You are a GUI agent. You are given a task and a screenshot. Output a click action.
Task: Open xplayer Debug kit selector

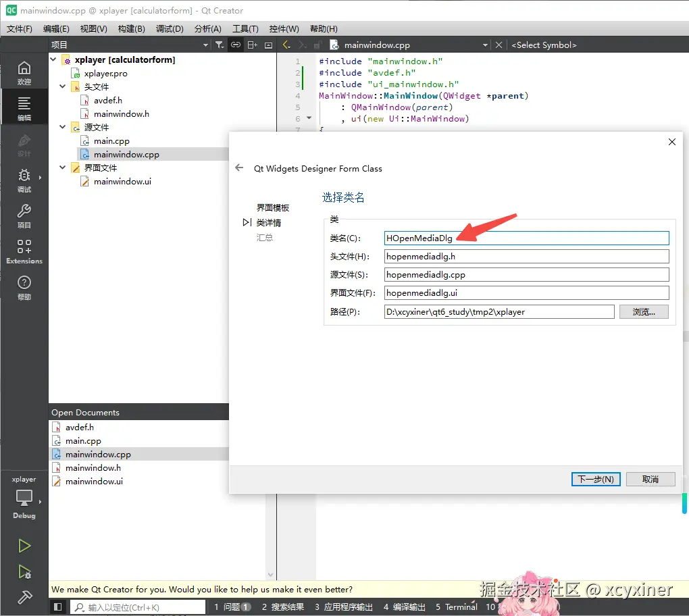click(24, 498)
